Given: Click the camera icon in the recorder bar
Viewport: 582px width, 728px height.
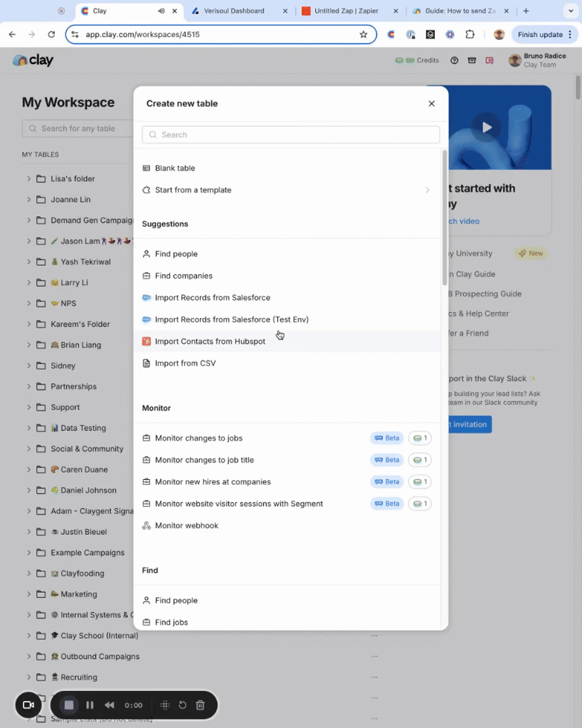Looking at the screenshot, I should click(28, 705).
